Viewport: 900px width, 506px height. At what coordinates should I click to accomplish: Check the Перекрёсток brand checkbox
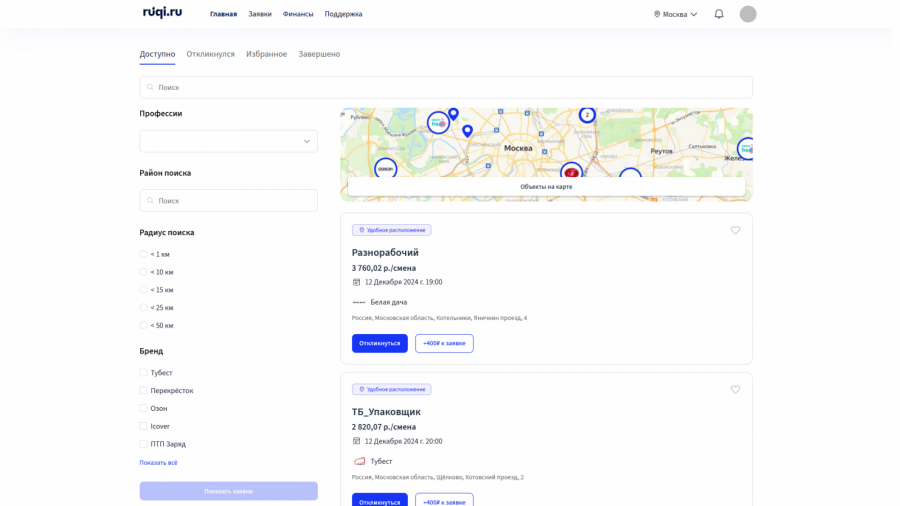[x=144, y=391]
